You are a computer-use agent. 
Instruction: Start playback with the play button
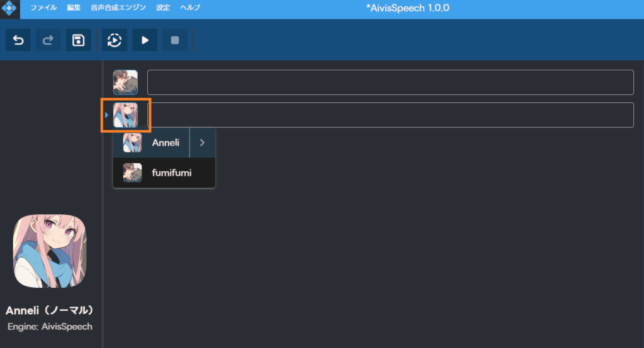(x=145, y=40)
